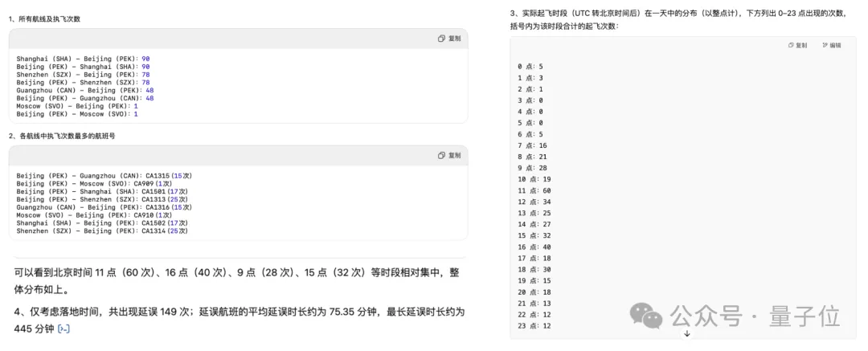Open the code citation icon after 445 分钟

click(64, 329)
